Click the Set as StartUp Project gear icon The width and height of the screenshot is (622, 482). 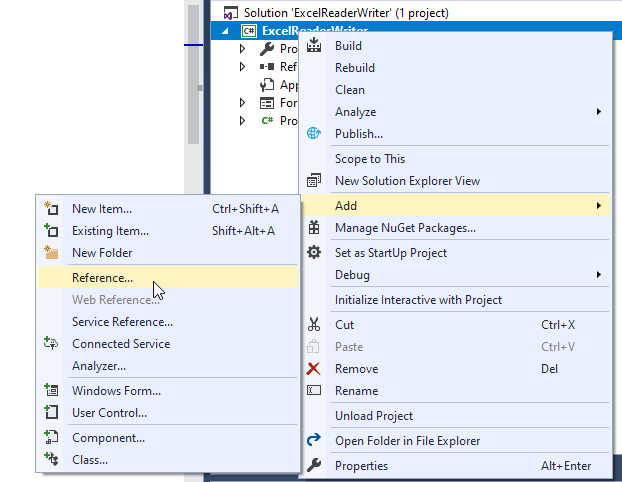click(x=314, y=252)
